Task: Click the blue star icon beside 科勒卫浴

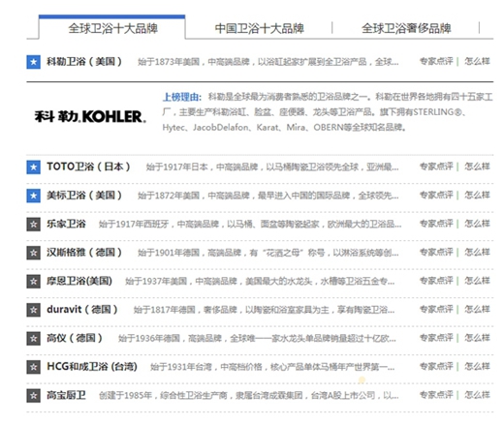Action: point(33,62)
